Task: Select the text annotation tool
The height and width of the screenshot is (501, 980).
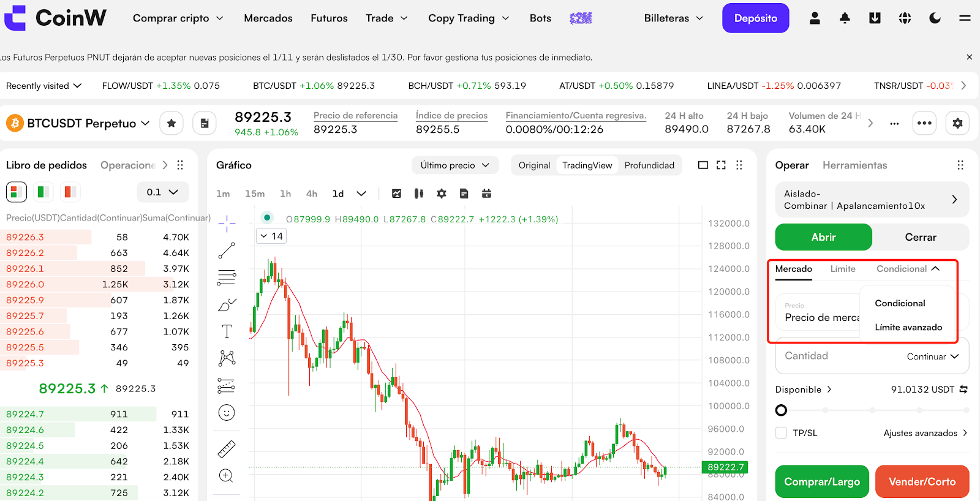Action: tap(227, 332)
